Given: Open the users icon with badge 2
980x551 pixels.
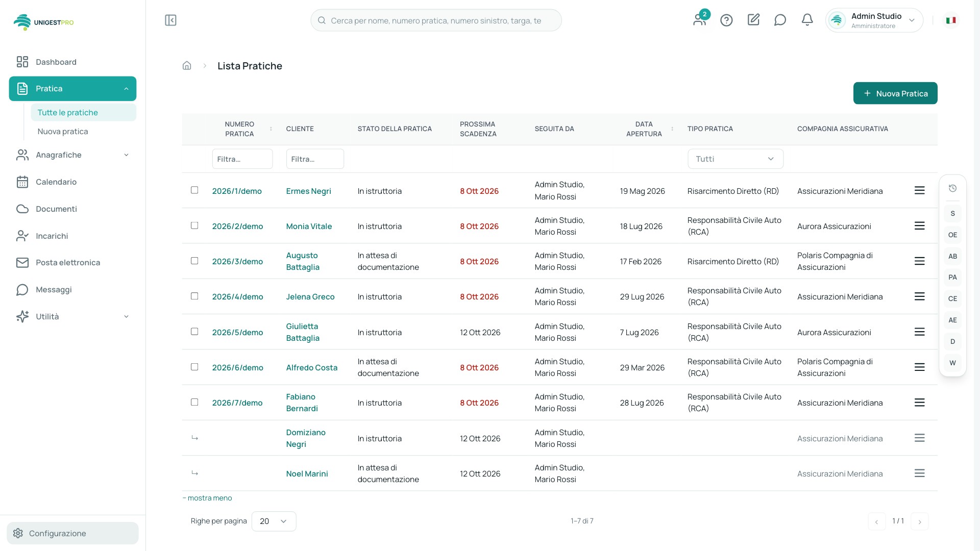Looking at the screenshot, I should [700, 19].
